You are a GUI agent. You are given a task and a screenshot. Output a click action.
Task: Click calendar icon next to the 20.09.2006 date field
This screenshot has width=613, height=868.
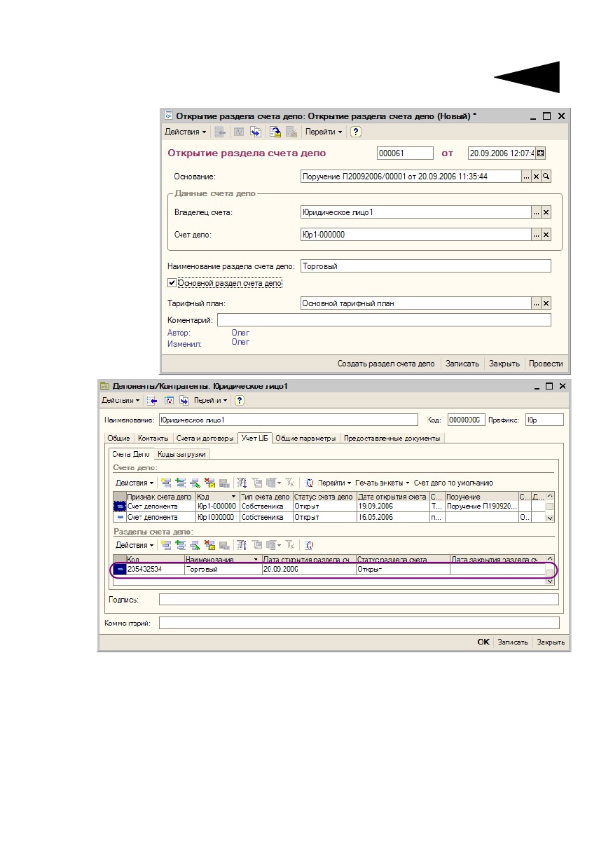click(541, 153)
